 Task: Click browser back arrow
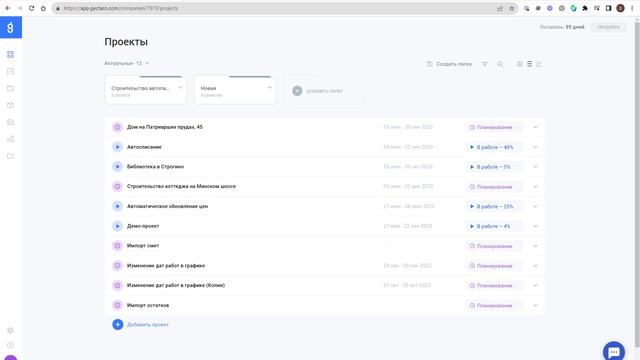[x=8, y=8]
